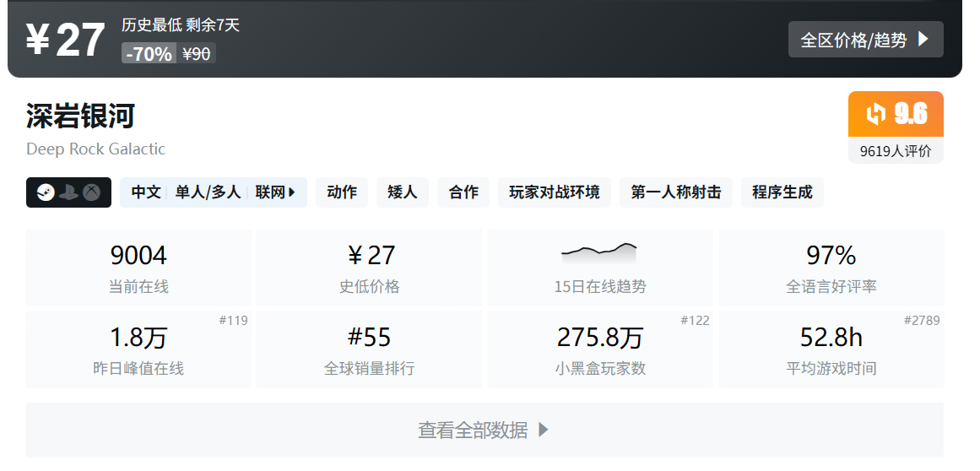Select the 合作 tag
Screen dimensions: 980x471
pyautogui.click(x=463, y=192)
